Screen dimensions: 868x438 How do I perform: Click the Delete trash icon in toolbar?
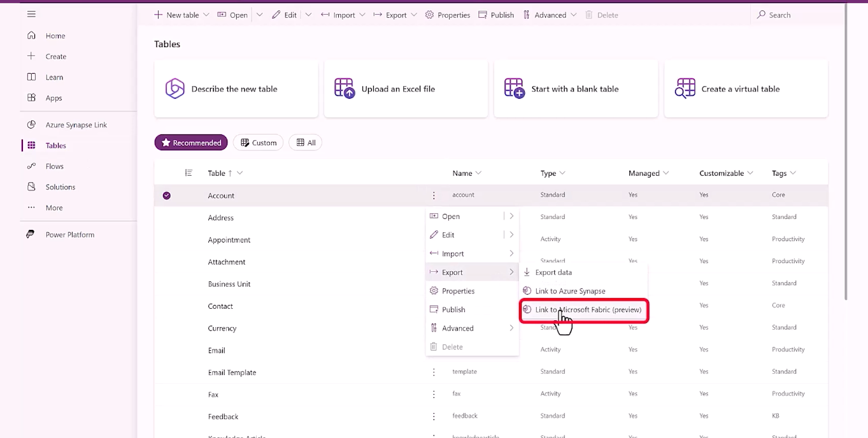(589, 15)
